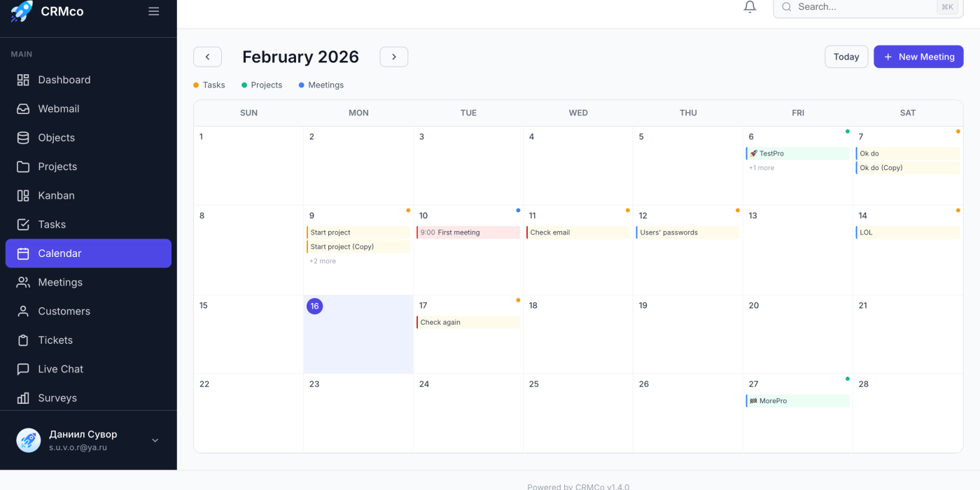This screenshot has width=980, height=490.
Task: Open the Customers menu item
Action: coord(64,311)
